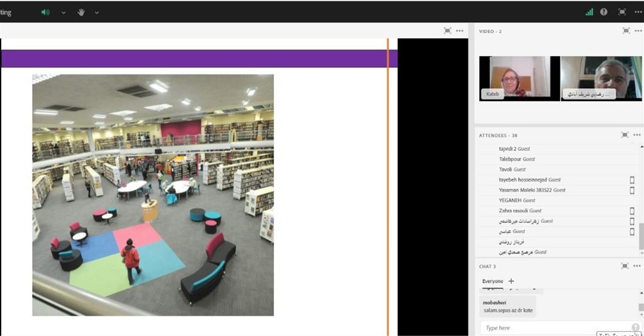Open raise-hand status dropdown arrow

[96, 13]
